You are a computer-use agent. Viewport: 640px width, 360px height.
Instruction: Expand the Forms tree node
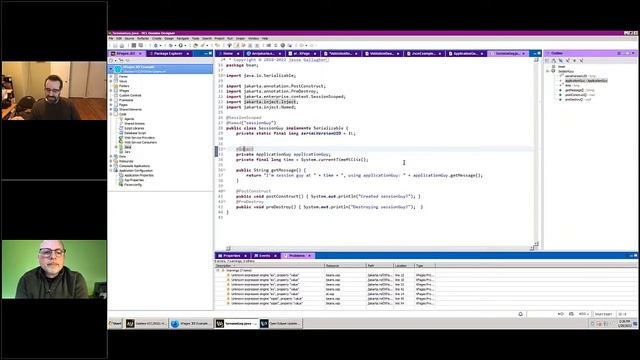tap(111, 76)
